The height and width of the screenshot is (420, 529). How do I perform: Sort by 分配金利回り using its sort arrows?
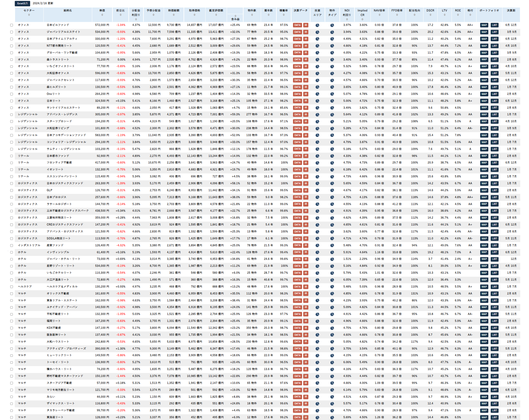[x=136, y=19]
